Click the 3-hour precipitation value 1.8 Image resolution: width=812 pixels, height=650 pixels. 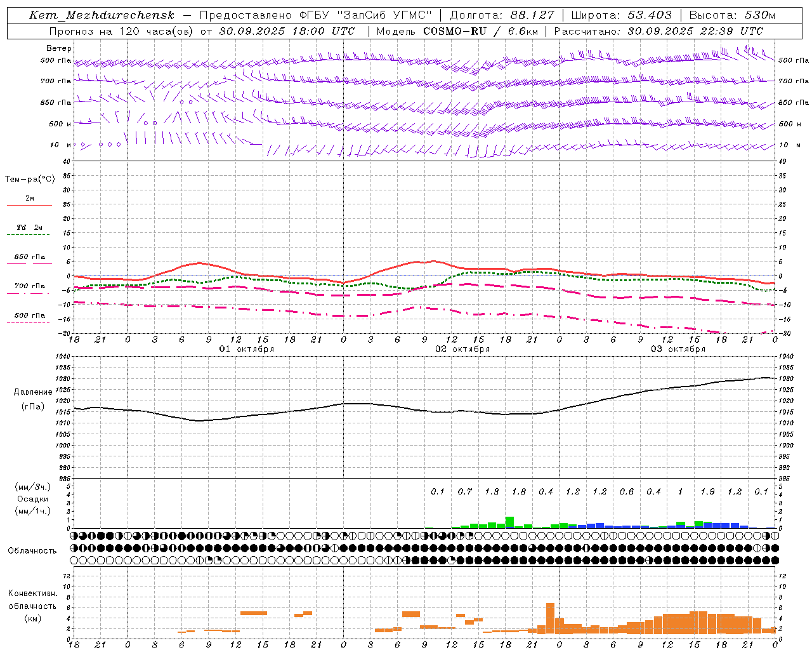click(x=519, y=491)
